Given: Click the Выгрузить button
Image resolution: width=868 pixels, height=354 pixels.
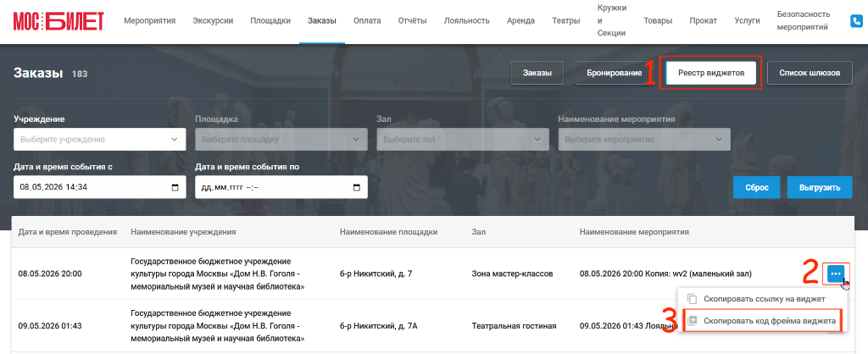Looking at the screenshot, I should click(821, 187).
